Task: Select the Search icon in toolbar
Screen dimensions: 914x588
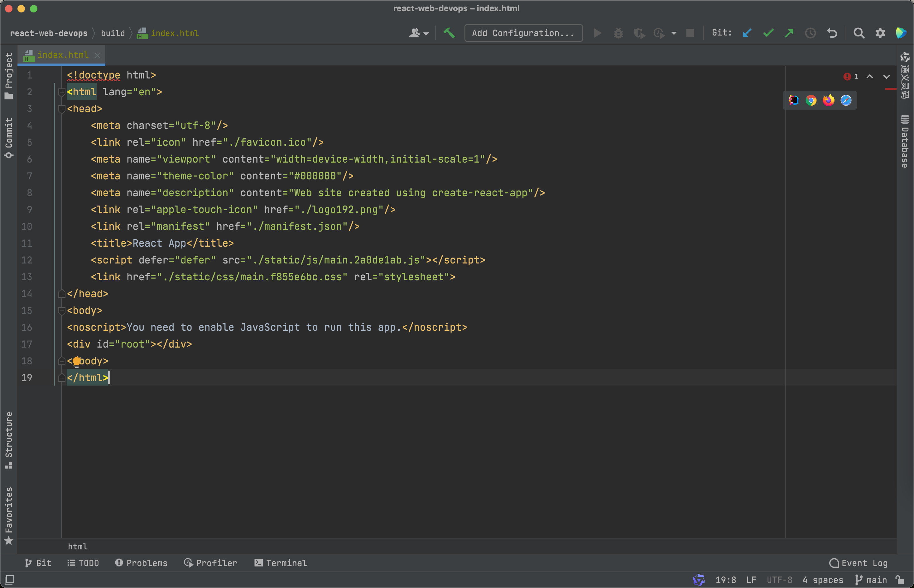Action: (x=859, y=33)
